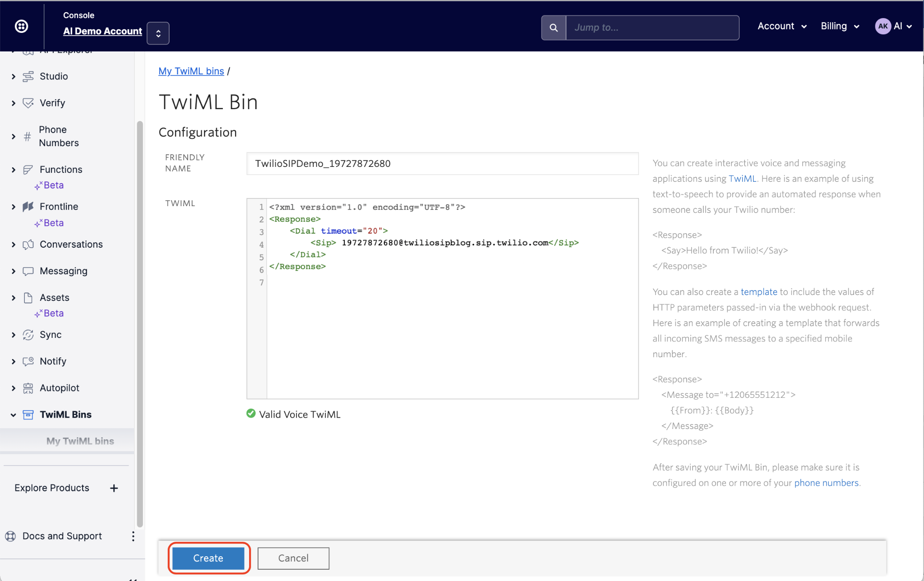Click the Twilio logo home icon
The width and height of the screenshot is (924, 581).
(x=22, y=27)
